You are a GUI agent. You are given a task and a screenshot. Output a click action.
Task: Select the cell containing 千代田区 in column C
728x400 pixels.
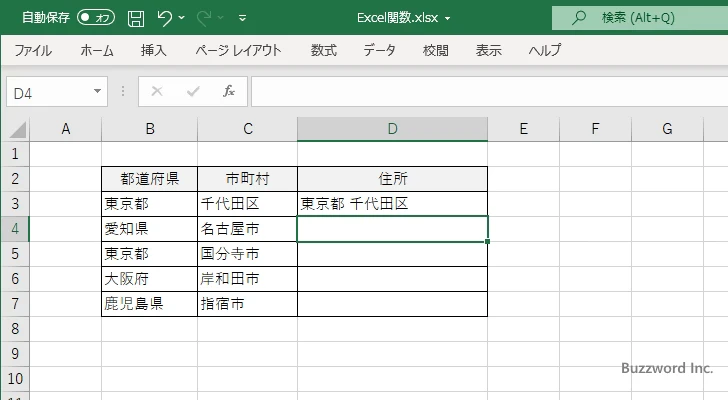tap(247, 204)
